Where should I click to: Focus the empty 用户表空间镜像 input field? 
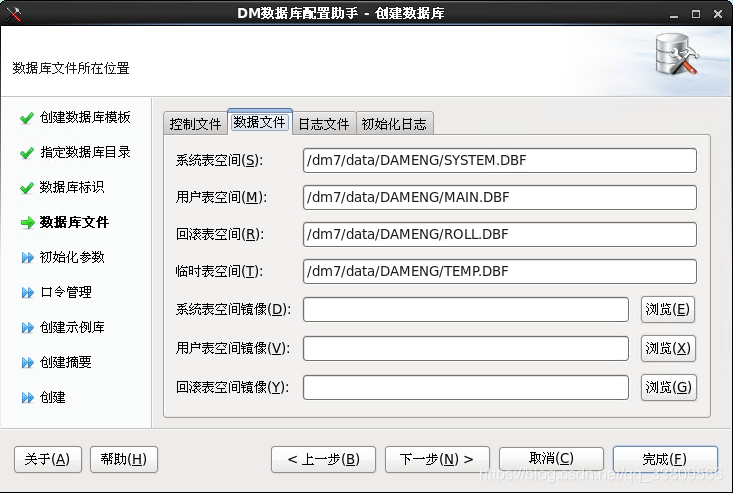[466, 349]
